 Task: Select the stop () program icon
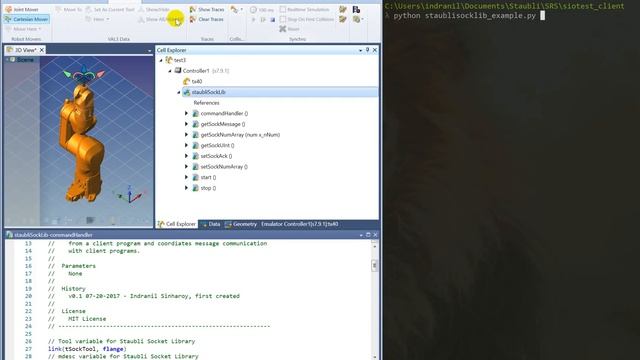coord(196,188)
